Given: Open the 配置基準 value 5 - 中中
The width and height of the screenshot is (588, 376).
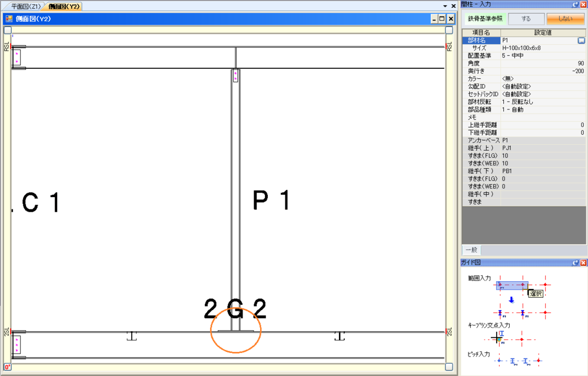Looking at the screenshot, I should point(543,56).
